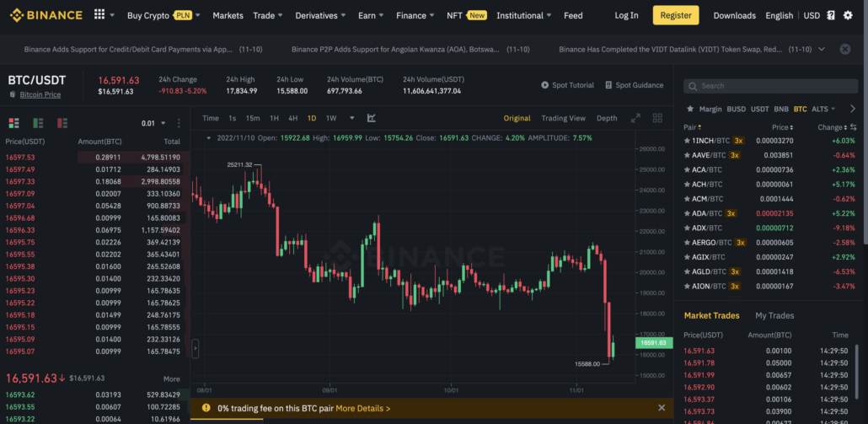The width and height of the screenshot is (868, 424).
Task: Favorite the 1INCH/BTC pair star
Action: (x=687, y=141)
